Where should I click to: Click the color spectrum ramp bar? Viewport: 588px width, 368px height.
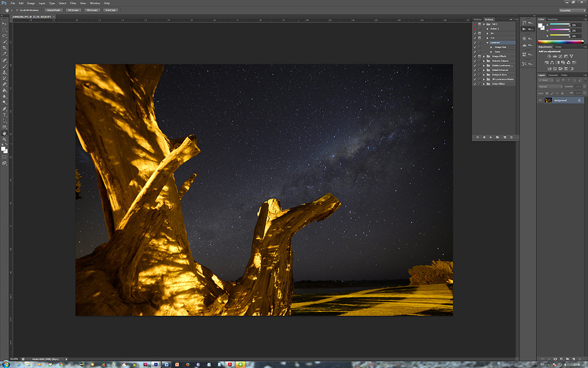560,42
